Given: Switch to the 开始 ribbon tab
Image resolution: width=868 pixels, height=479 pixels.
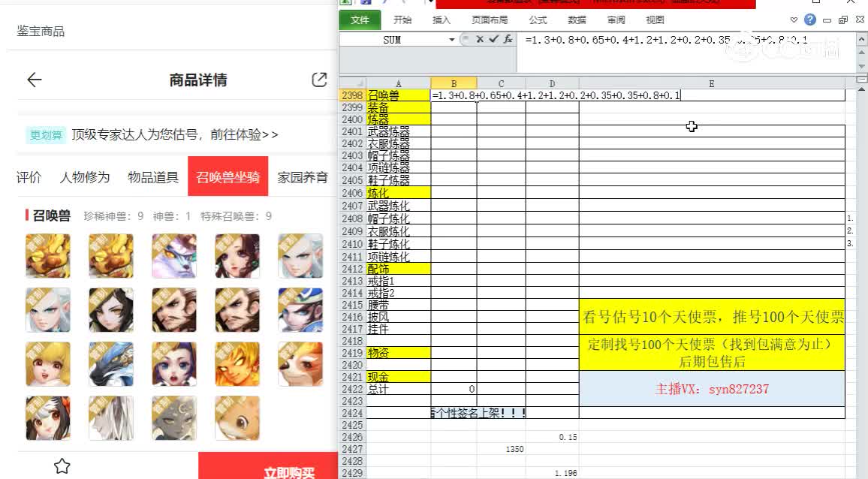Looking at the screenshot, I should coord(402,20).
